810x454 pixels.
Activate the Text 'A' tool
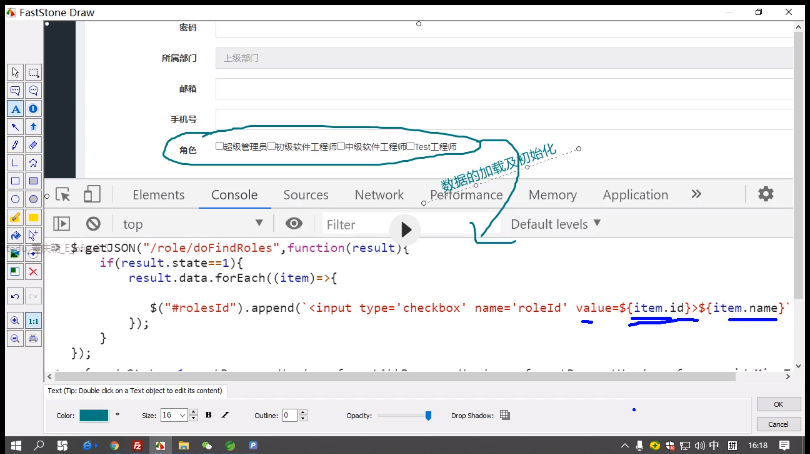(x=15, y=109)
